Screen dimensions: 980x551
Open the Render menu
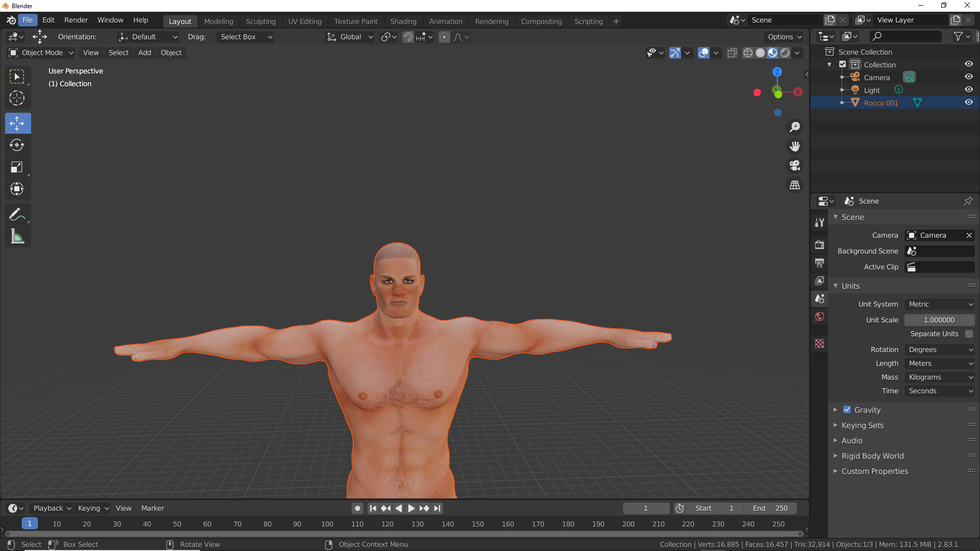pos(76,20)
